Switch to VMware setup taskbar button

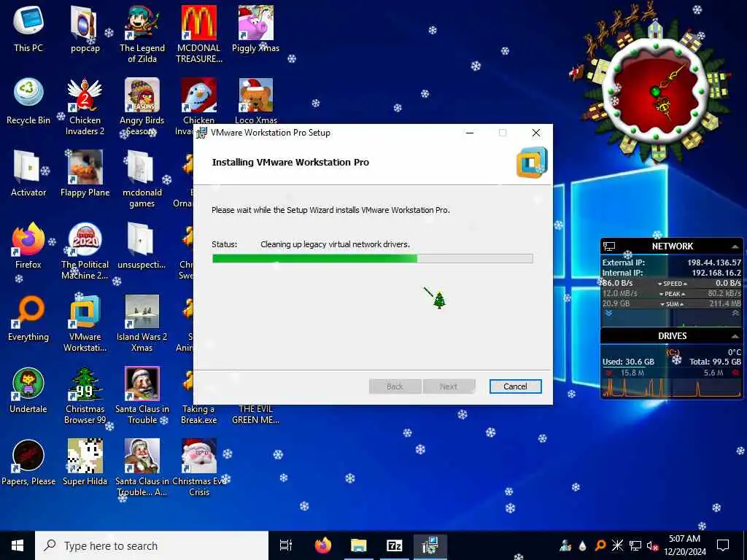pyautogui.click(x=430, y=545)
